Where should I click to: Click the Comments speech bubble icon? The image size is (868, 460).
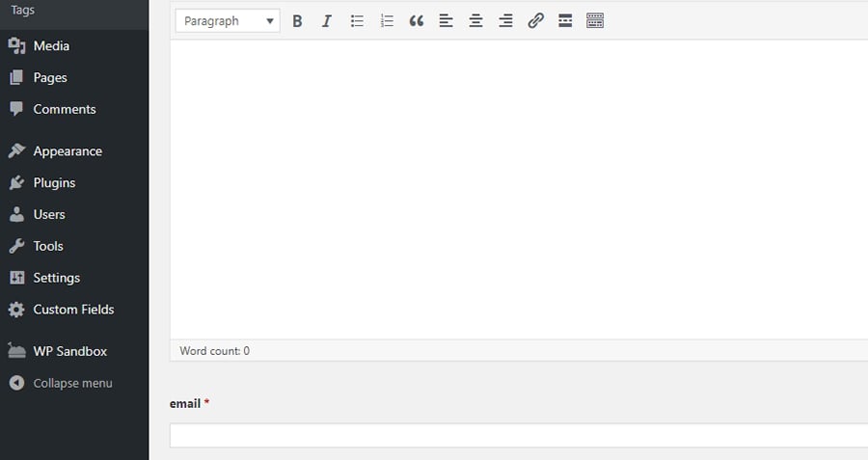16,109
